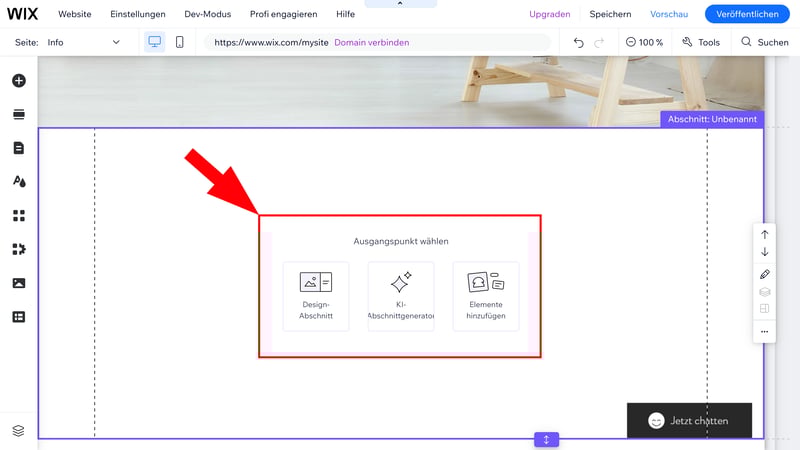The height and width of the screenshot is (450, 800).
Task: Open the Sections panel in left sidebar
Action: click(x=19, y=114)
